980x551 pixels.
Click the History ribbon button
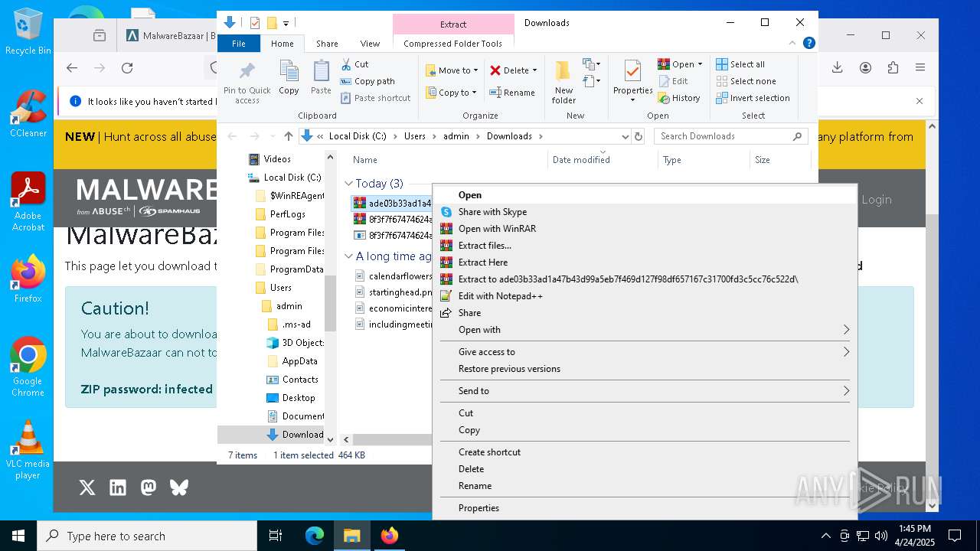(679, 98)
